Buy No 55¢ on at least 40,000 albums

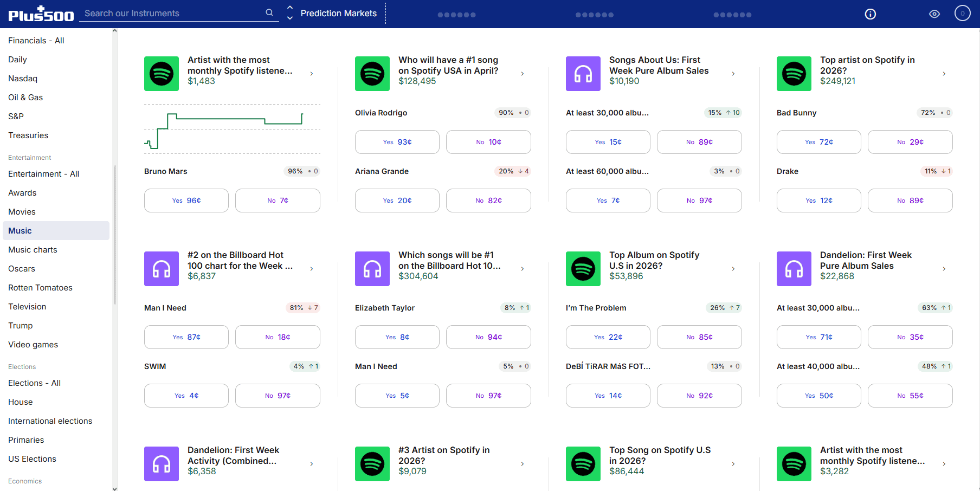910,396
